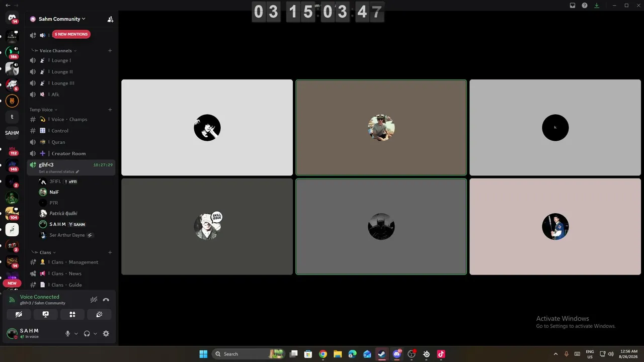Open User Settings gear
Screen dimensions: 644x362
tap(106, 333)
